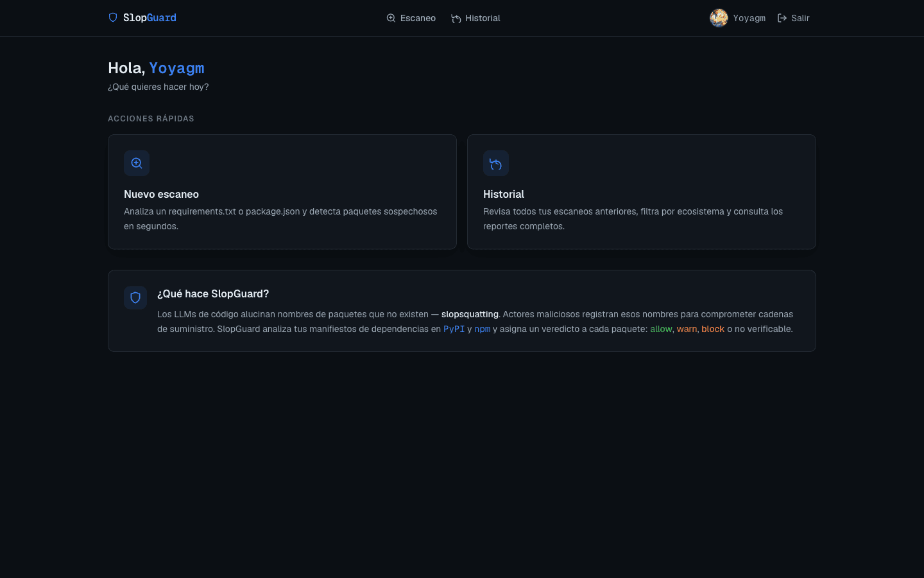This screenshot has height=578, width=924.
Task: Click the red 'block' verdict word
Action: coord(713,329)
